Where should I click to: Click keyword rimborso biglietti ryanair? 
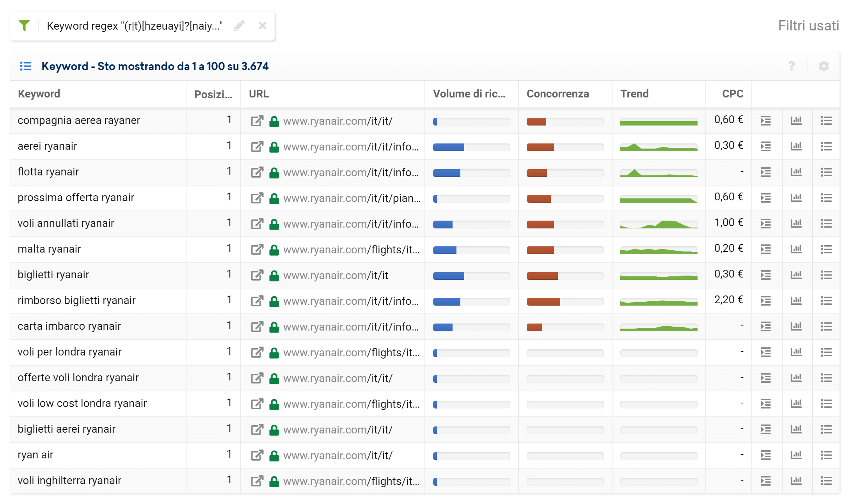(76, 301)
